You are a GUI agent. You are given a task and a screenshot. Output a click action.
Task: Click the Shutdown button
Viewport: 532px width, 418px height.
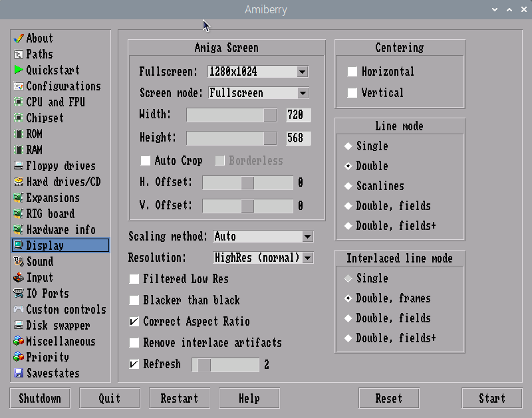pyautogui.click(x=40, y=398)
